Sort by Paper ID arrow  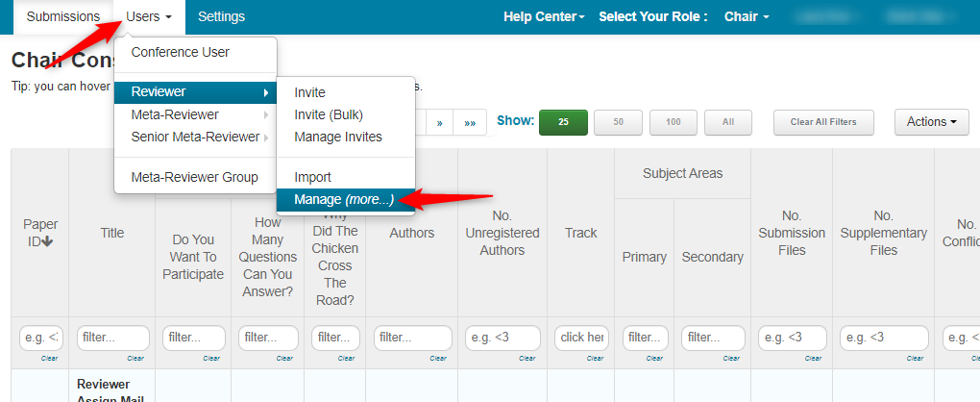click(47, 241)
